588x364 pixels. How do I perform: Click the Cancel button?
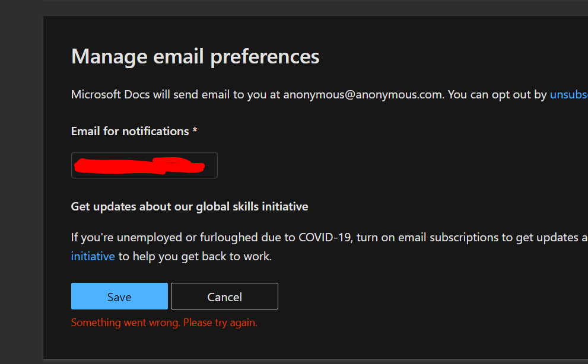tap(224, 296)
